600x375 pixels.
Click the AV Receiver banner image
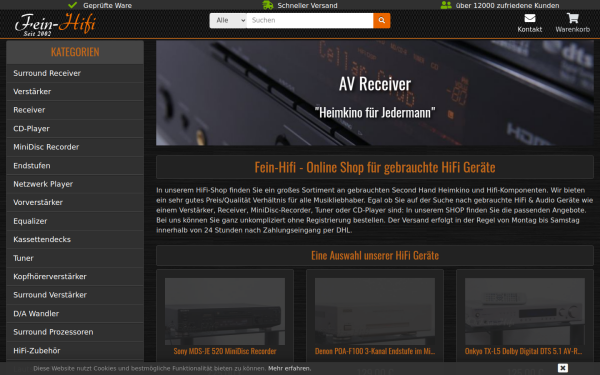375,93
